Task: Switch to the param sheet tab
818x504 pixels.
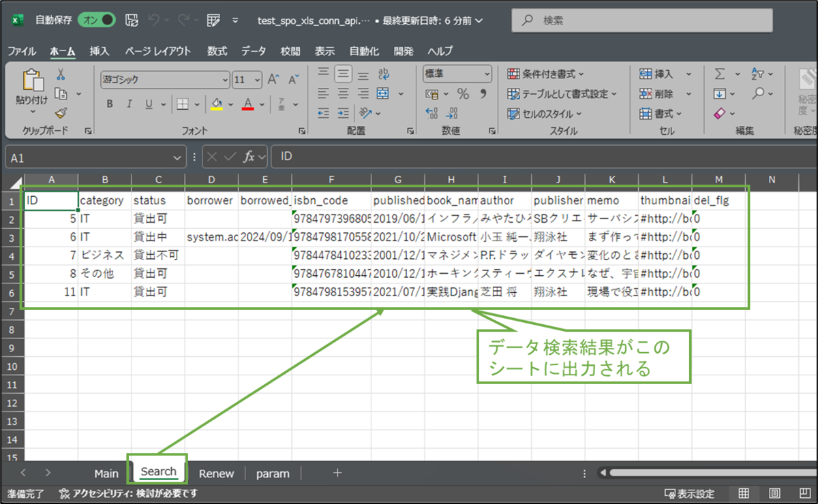Action: click(273, 473)
